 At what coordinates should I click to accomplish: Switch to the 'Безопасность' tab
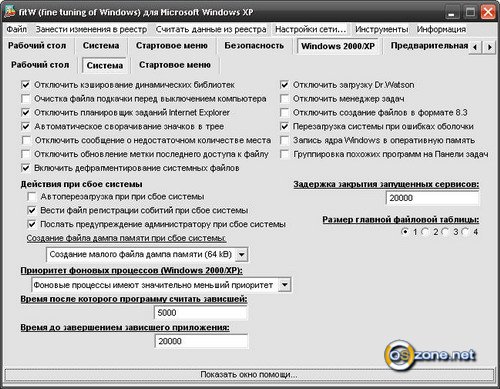pyautogui.click(x=254, y=46)
